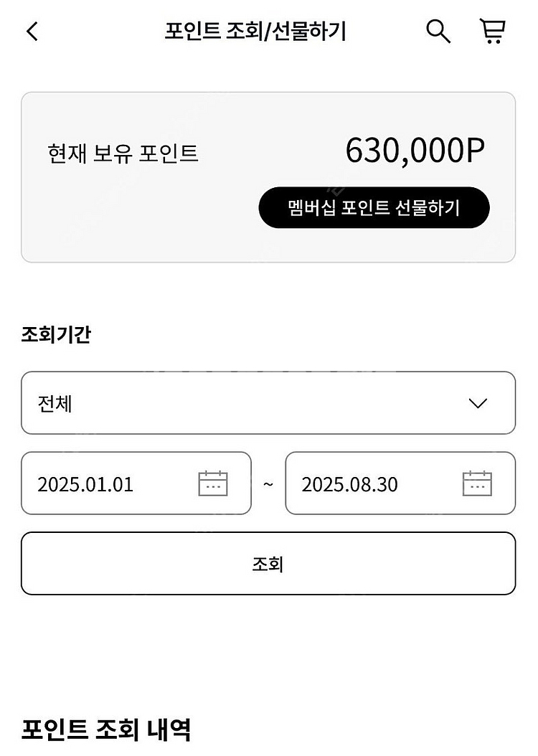Tap the word 전체 in period selector

click(55, 403)
